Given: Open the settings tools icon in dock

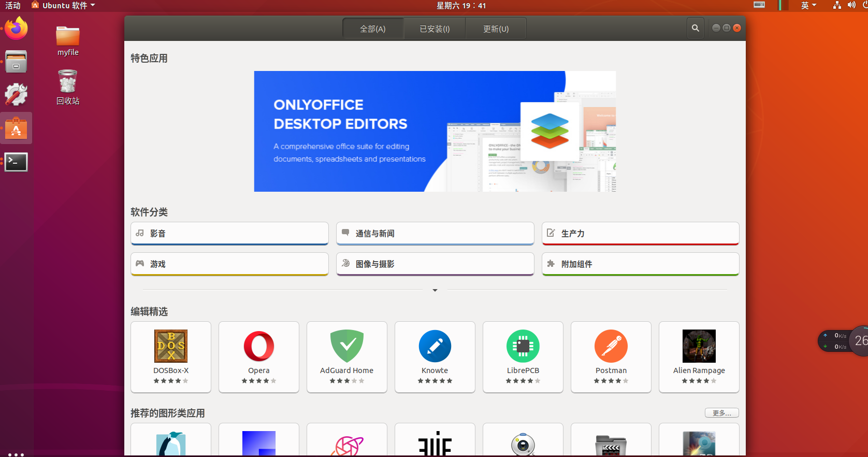Looking at the screenshot, I should pos(16,94).
